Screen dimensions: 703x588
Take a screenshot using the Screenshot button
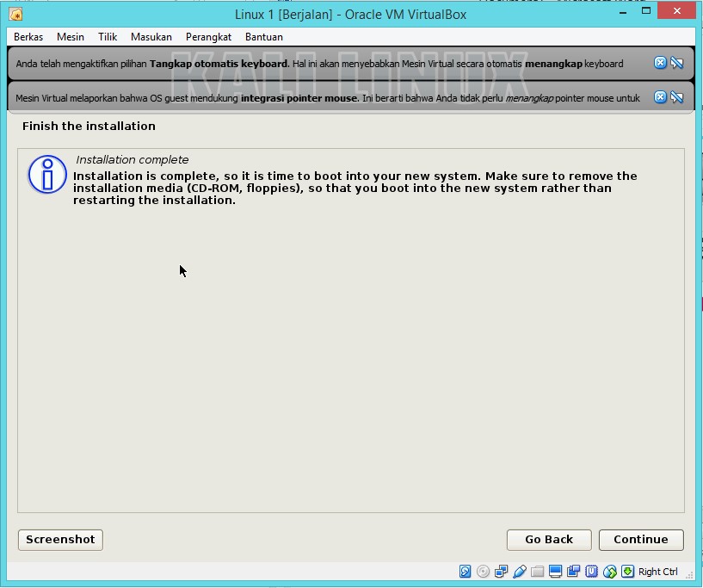[x=59, y=540]
